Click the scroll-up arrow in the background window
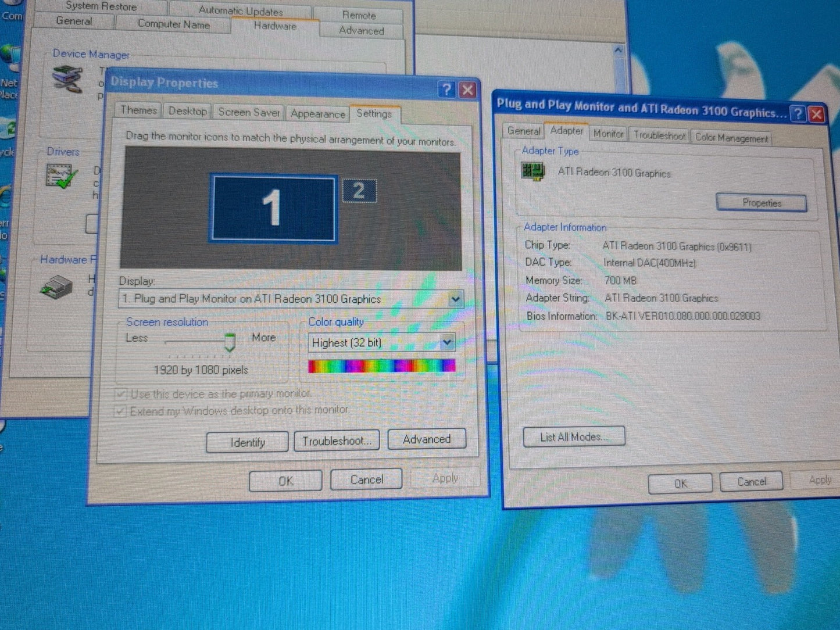 coord(618,51)
